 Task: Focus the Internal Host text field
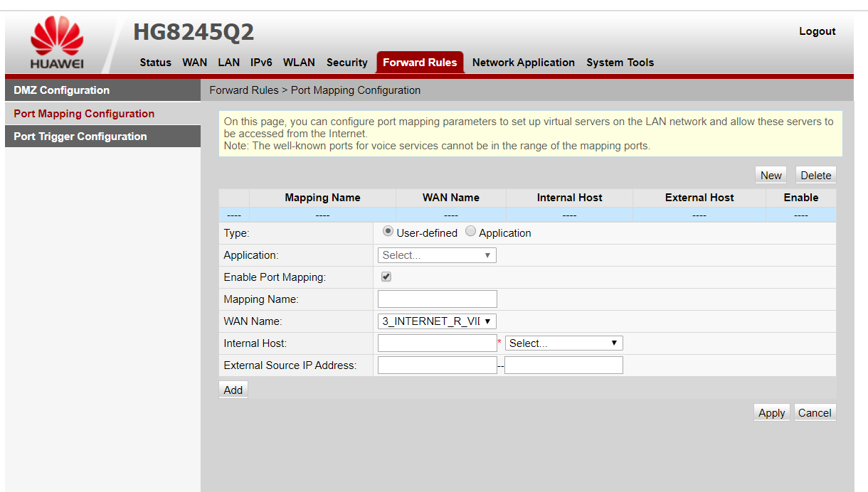(438, 343)
